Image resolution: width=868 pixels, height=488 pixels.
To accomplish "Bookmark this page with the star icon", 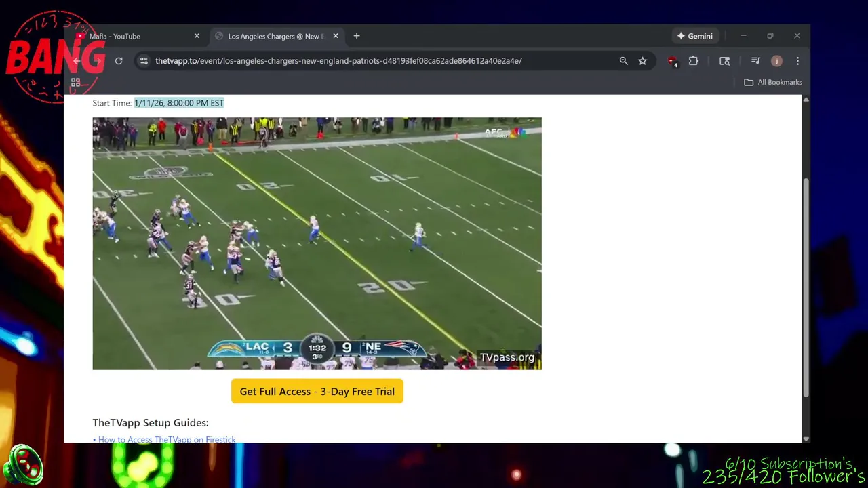I will click(642, 61).
